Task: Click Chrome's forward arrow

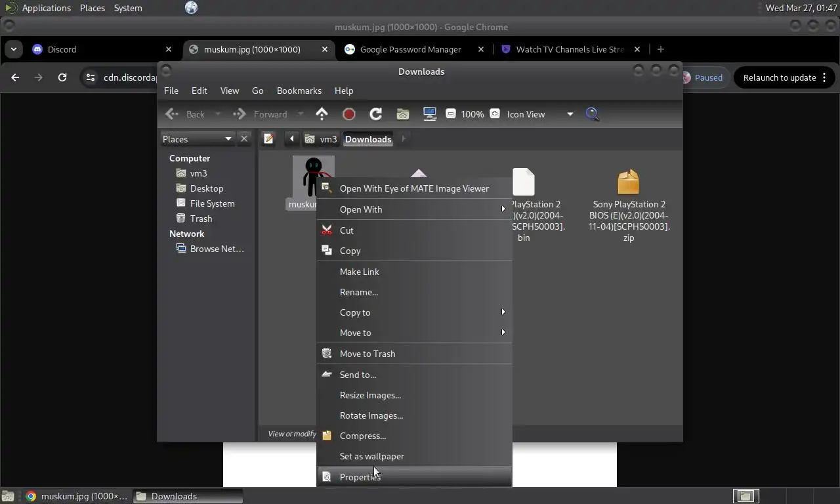Action: [39, 77]
